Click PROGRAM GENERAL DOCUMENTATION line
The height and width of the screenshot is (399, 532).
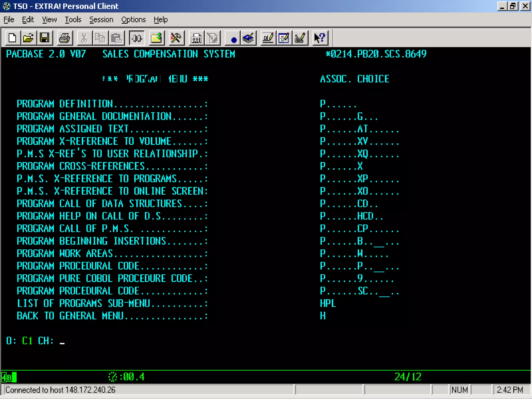click(x=112, y=117)
